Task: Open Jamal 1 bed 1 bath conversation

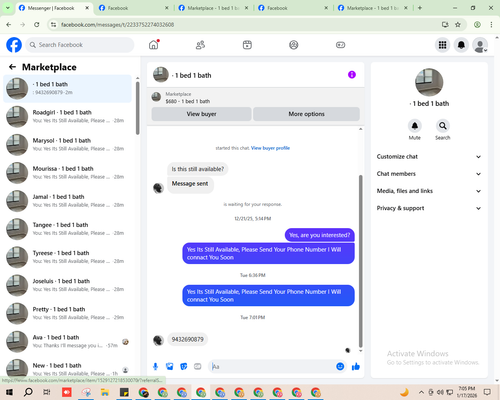Action: [x=68, y=201]
